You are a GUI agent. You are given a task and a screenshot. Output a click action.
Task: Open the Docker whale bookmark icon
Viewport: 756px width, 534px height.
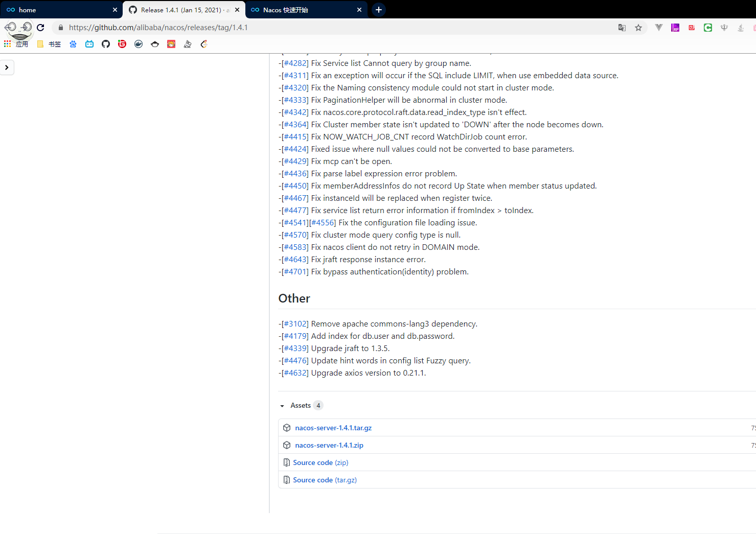(x=139, y=44)
